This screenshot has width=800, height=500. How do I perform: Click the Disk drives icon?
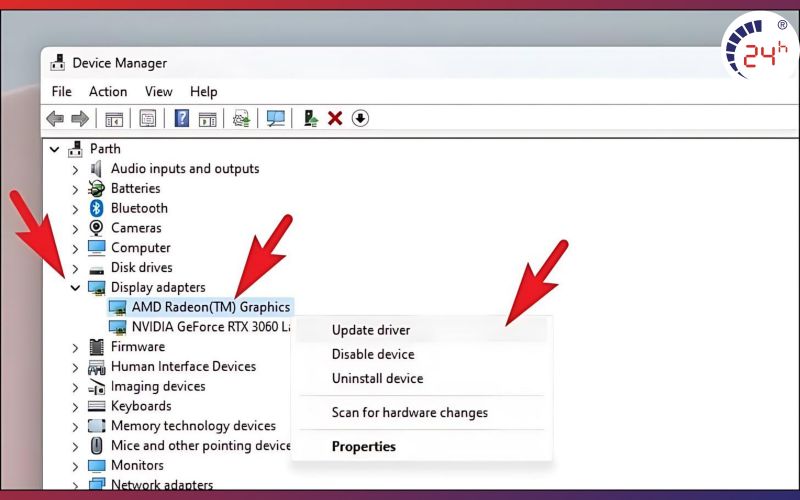pos(96,269)
